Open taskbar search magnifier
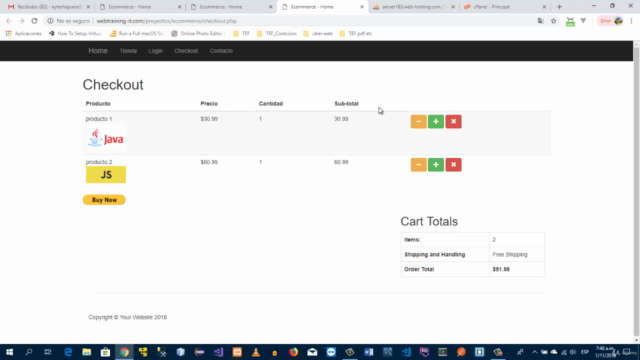The image size is (640, 360). tap(29, 352)
